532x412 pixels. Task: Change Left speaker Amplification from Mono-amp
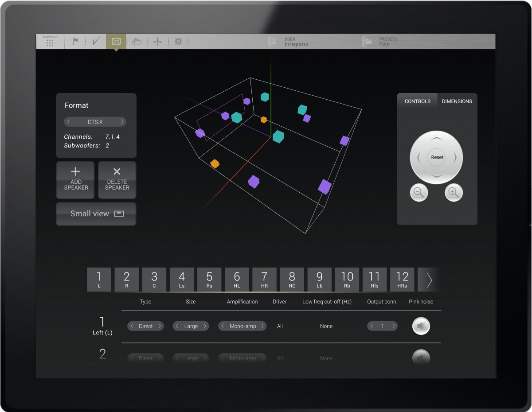262,326
